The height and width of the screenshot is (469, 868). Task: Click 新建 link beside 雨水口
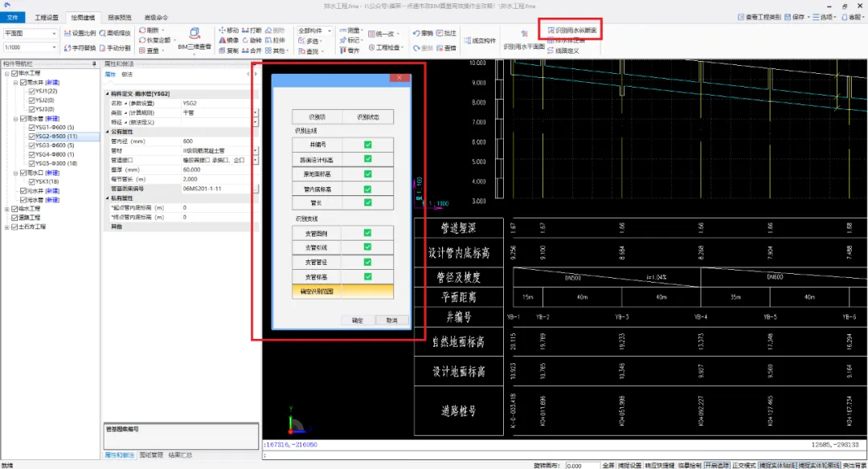pyautogui.click(x=52, y=173)
